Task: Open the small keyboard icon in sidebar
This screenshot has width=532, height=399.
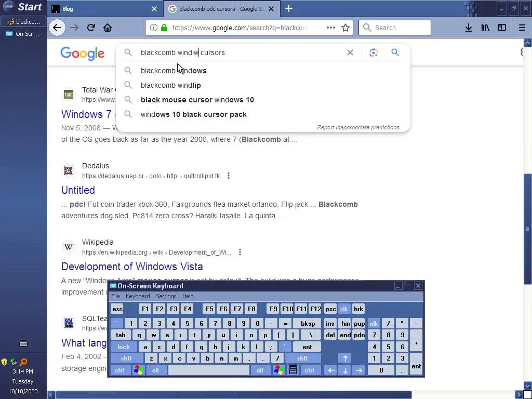Action: 23,344
